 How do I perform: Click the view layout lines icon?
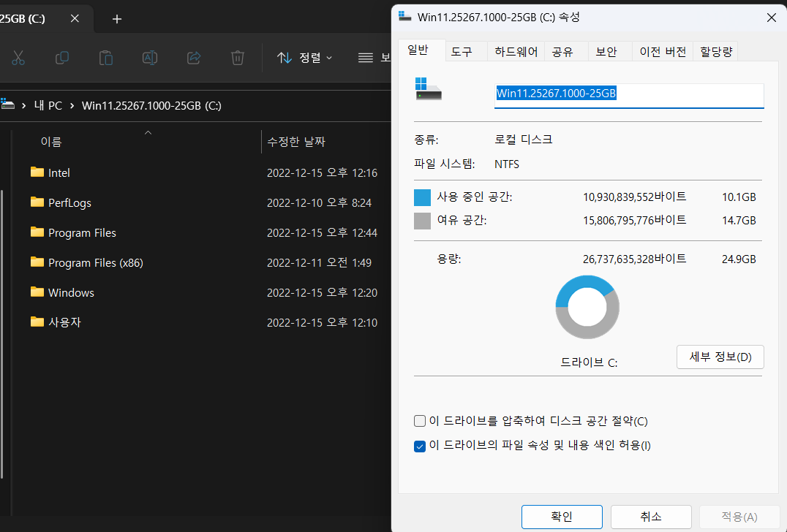pos(366,58)
